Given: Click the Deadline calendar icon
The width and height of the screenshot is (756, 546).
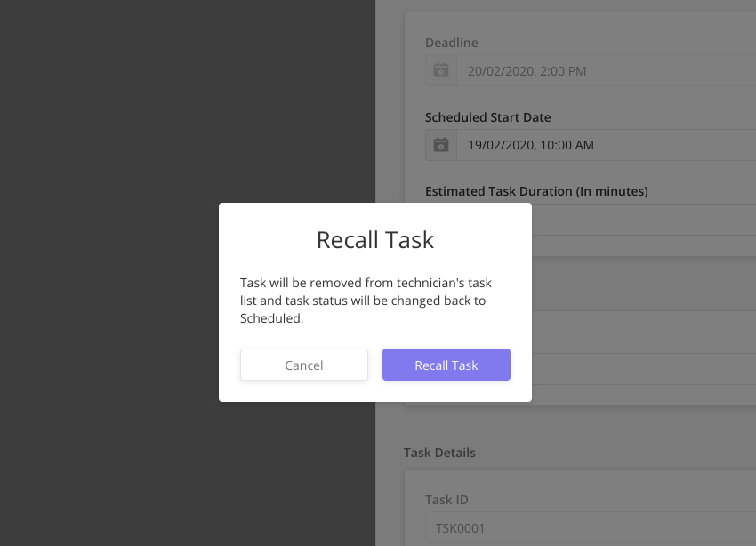Looking at the screenshot, I should (x=440, y=70).
